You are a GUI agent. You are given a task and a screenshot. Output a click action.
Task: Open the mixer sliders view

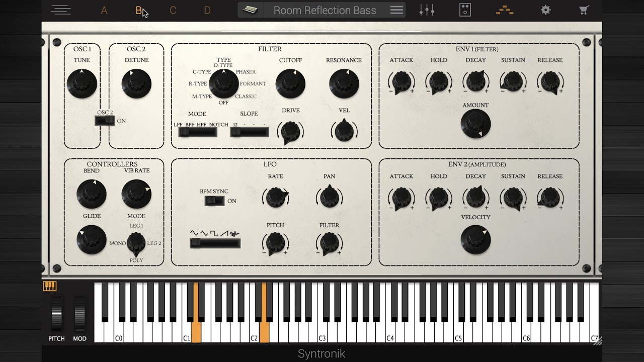click(427, 10)
